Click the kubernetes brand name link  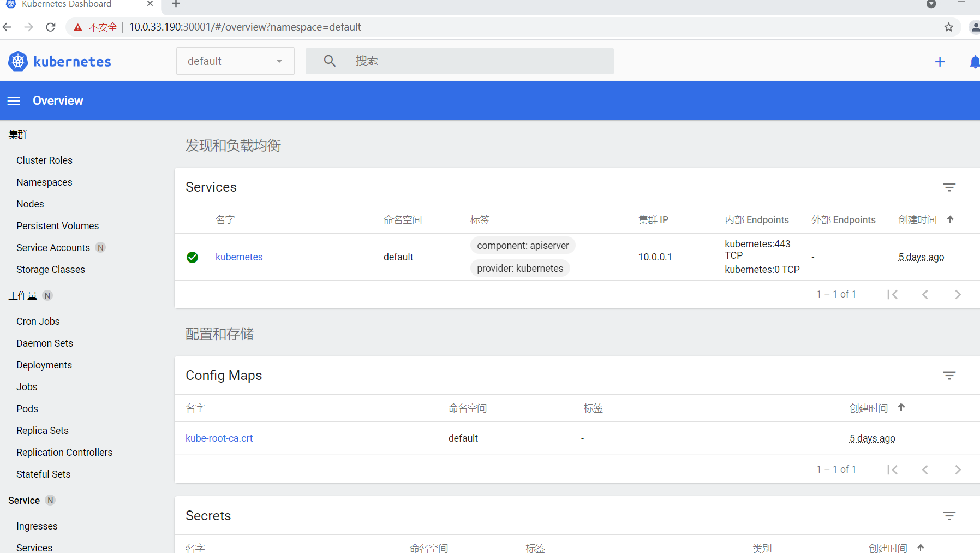click(x=73, y=62)
